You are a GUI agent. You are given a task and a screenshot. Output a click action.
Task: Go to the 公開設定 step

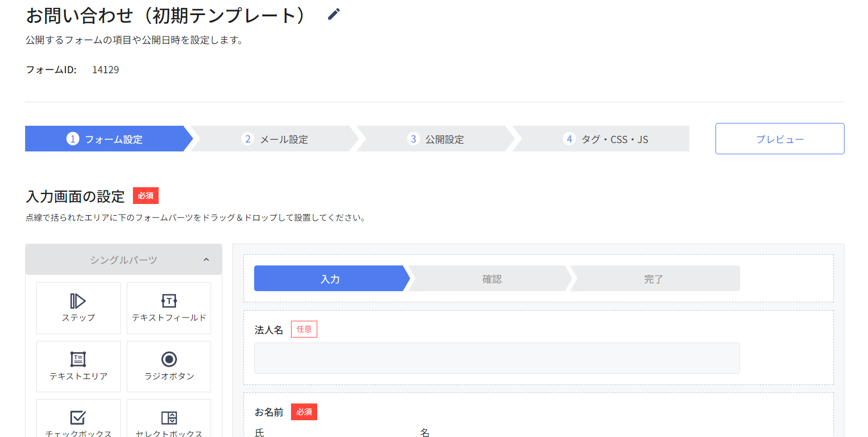(x=436, y=139)
